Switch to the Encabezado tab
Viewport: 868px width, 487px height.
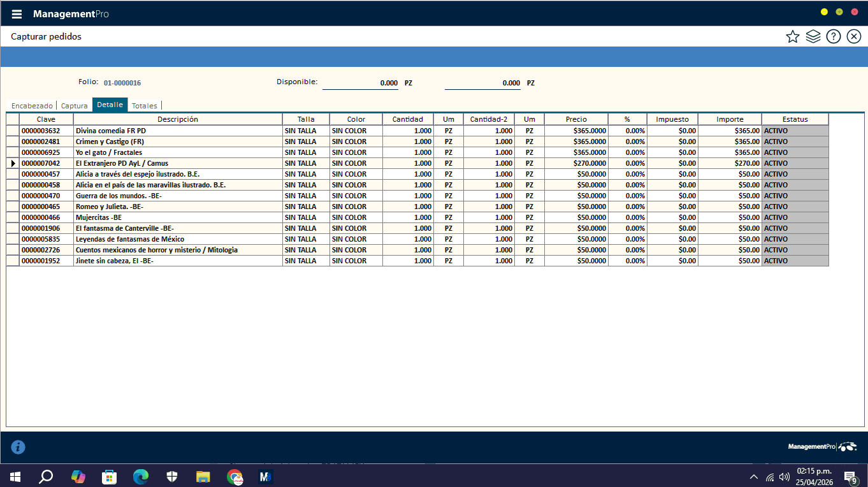[x=32, y=106]
